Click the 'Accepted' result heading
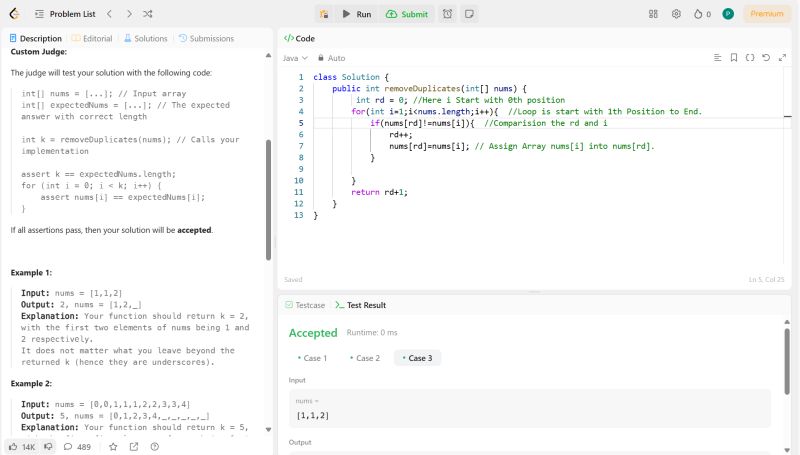The width and height of the screenshot is (800, 455). [313, 333]
